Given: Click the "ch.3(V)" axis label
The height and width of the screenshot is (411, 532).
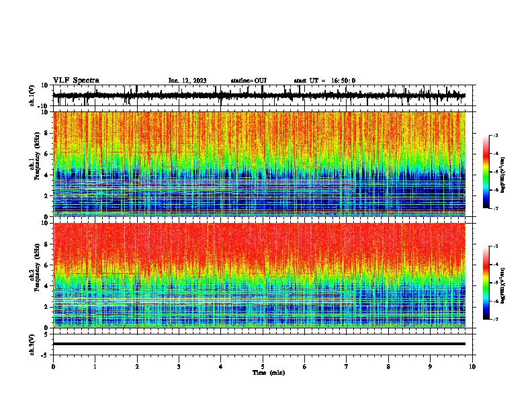Looking at the screenshot, I should 32,345.
